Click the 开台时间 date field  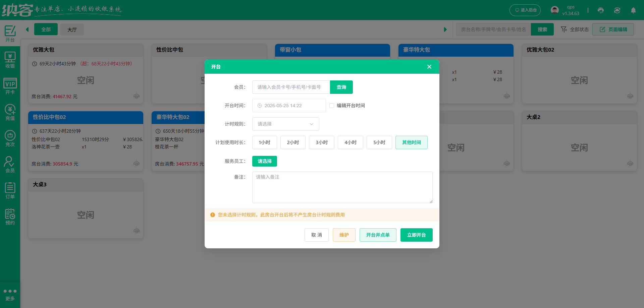click(289, 106)
